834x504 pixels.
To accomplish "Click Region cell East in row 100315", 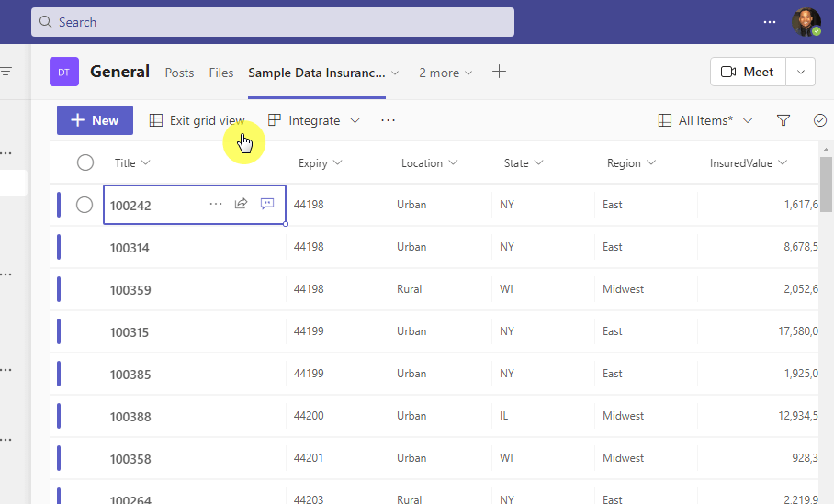I will click(646, 331).
